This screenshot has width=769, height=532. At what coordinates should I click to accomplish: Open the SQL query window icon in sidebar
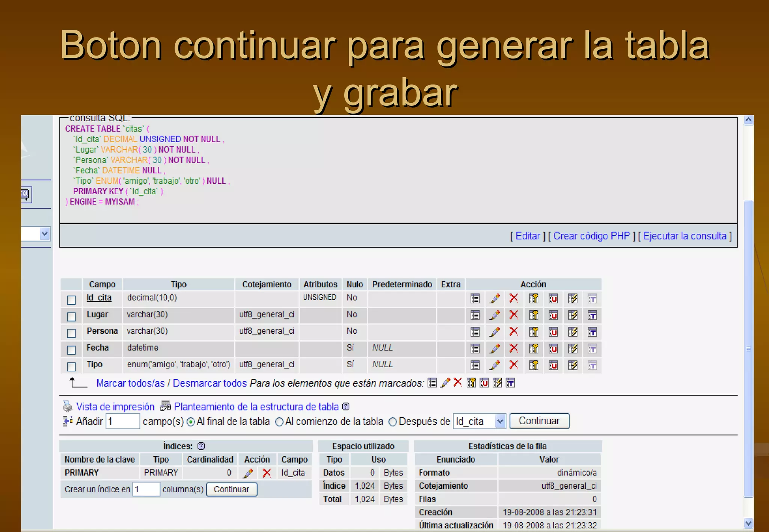26,194
